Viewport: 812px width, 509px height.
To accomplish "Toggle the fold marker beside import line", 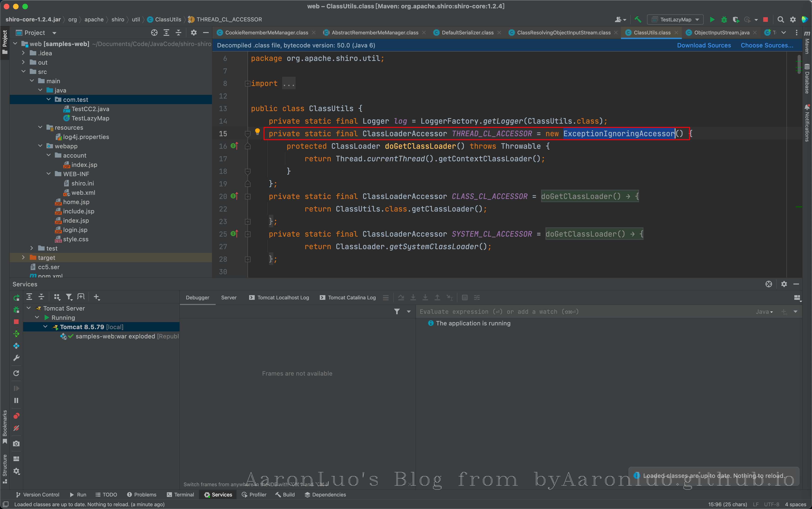I will (x=248, y=83).
